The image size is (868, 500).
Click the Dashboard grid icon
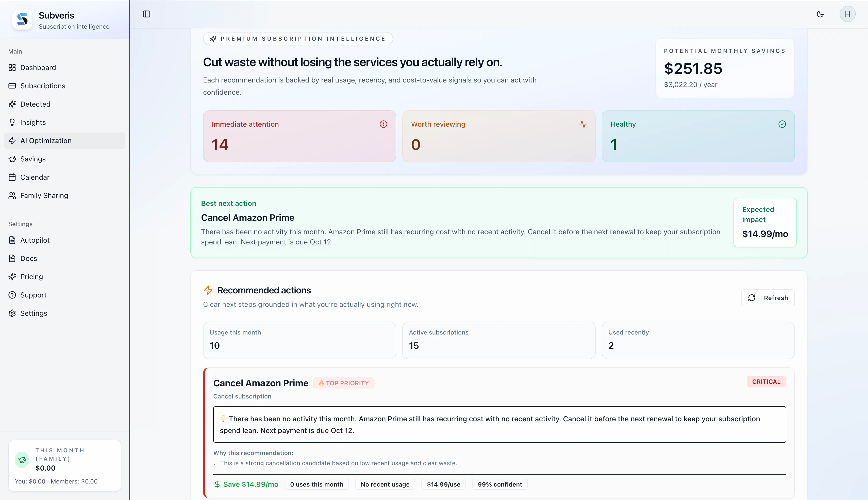(x=12, y=68)
